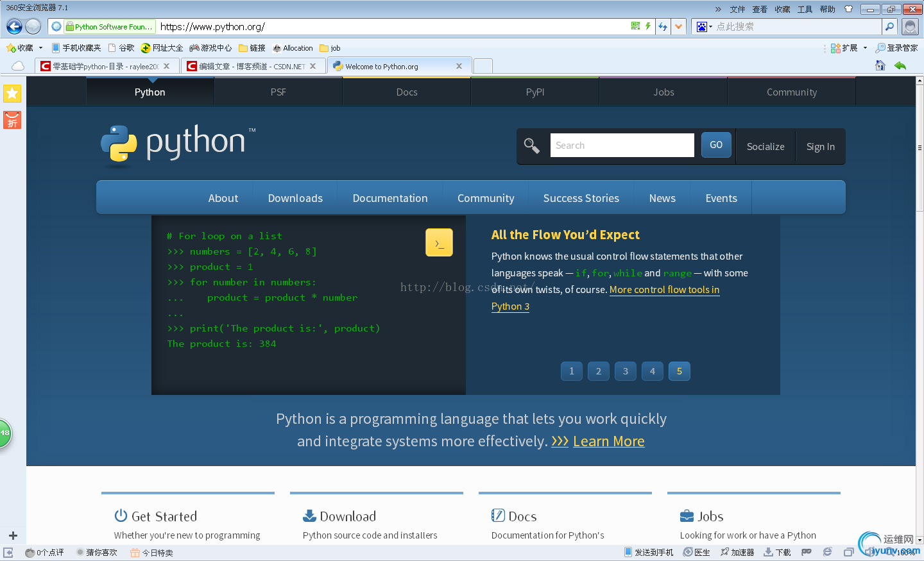Click the cloud icon left of tabs
This screenshot has height=561, width=924.
tap(18, 66)
